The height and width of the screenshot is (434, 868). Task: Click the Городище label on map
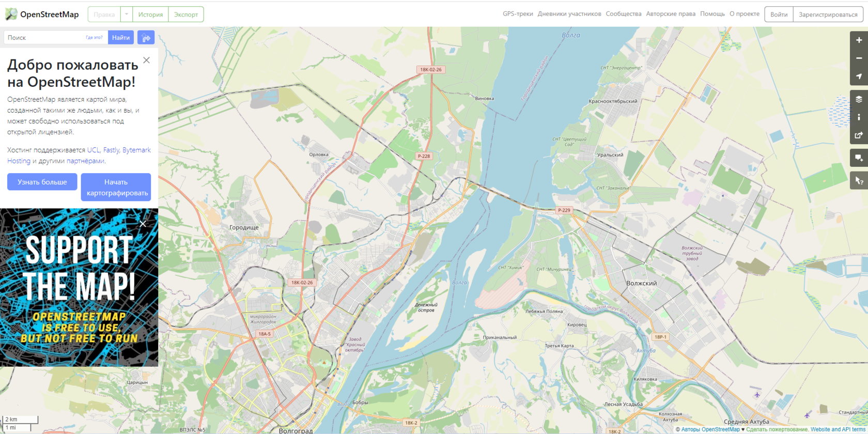(244, 227)
